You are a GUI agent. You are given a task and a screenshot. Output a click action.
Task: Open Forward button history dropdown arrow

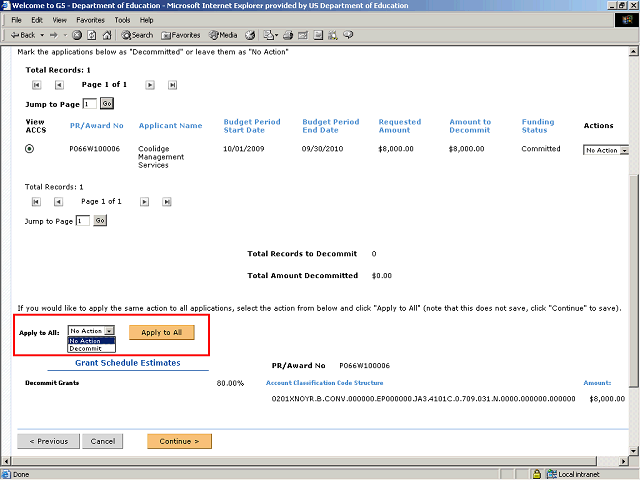point(65,35)
